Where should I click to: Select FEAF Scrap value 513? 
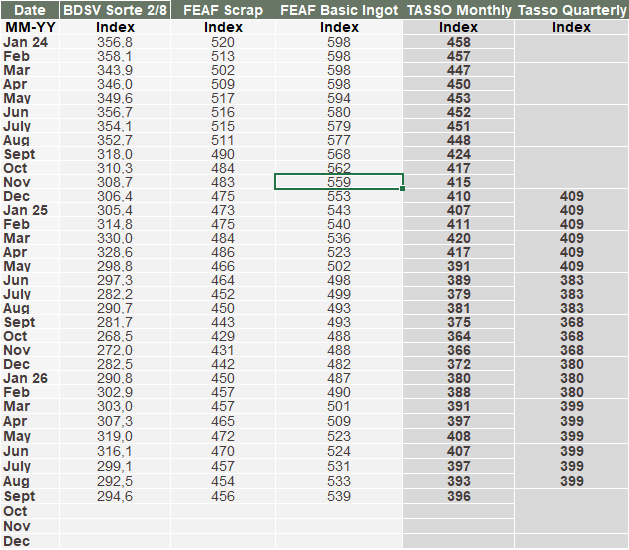point(223,56)
